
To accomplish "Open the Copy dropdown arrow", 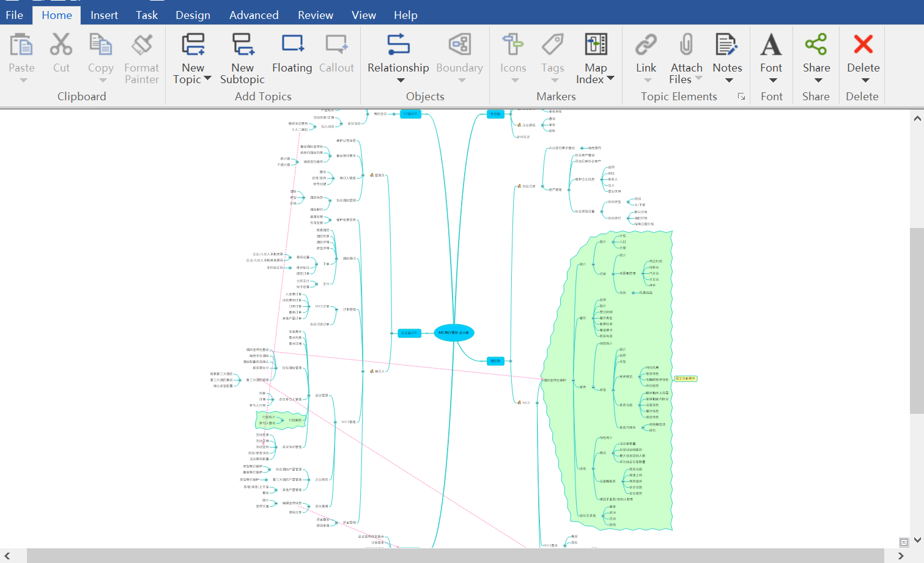I will [103, 80].
